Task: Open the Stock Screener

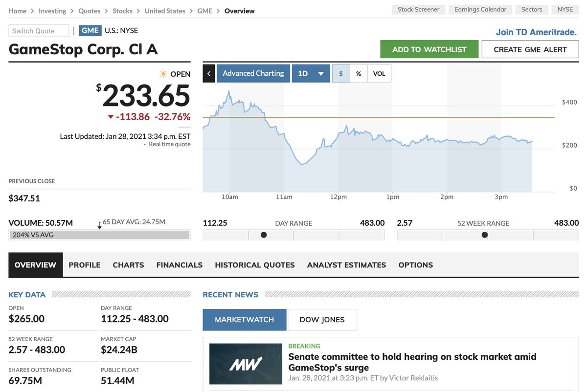Action: point(418,9)
